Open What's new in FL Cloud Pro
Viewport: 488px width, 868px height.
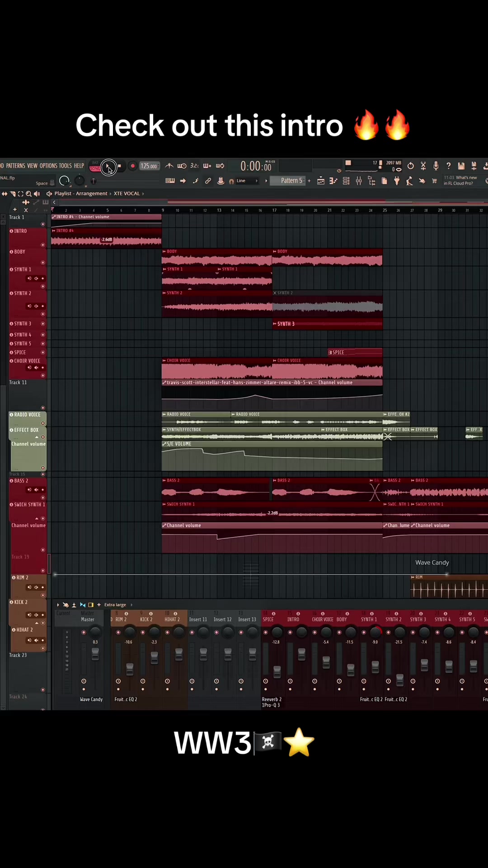(460, 180)
